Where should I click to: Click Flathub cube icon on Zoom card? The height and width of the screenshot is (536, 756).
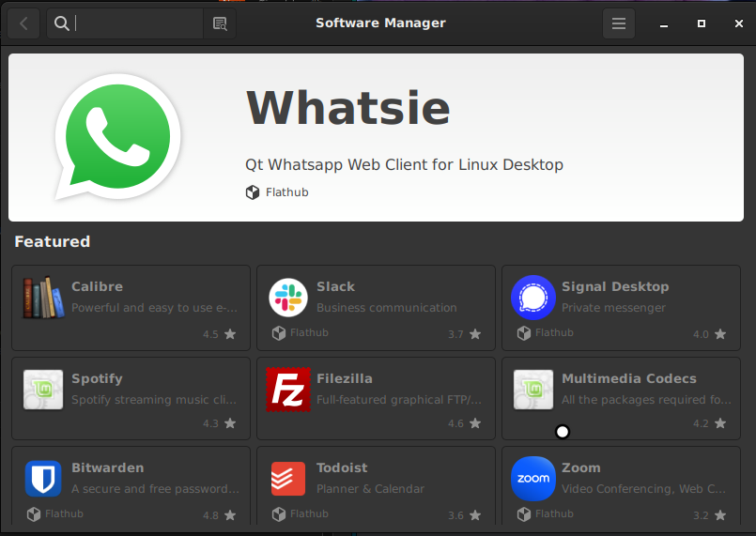pos(524,514)
